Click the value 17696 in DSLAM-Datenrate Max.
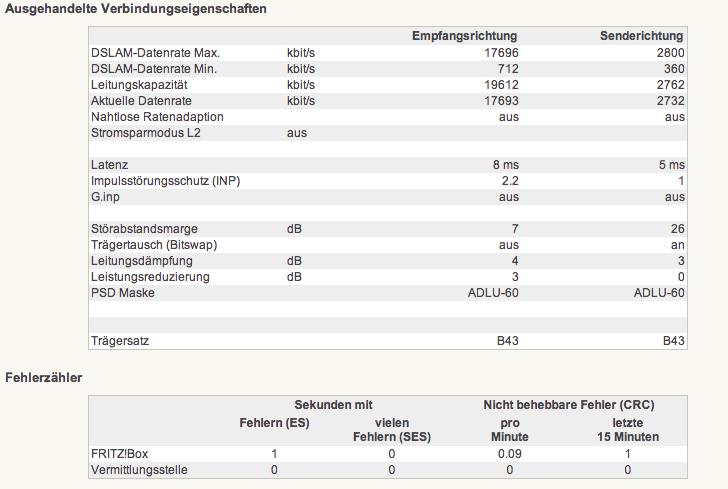Screen dimensions: 728x489 (501, 53)
